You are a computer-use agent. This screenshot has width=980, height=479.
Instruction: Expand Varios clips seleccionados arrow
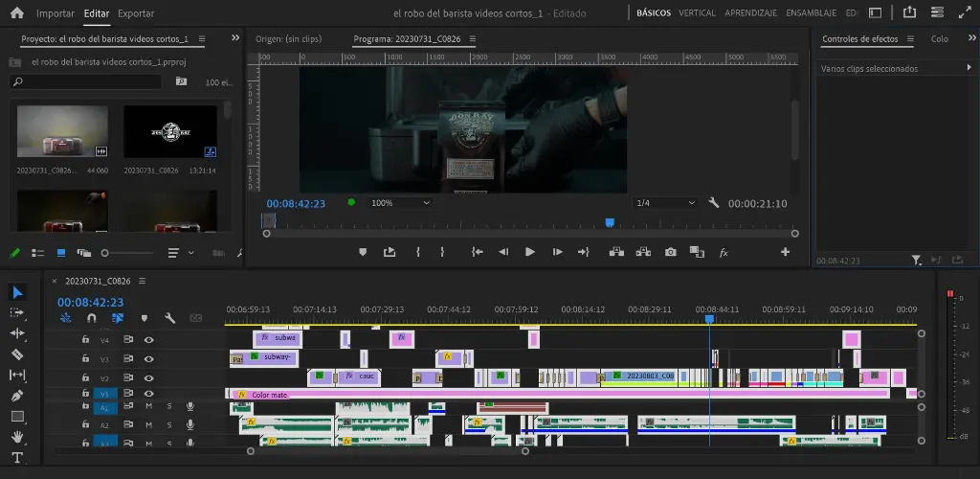coord(969,67)
